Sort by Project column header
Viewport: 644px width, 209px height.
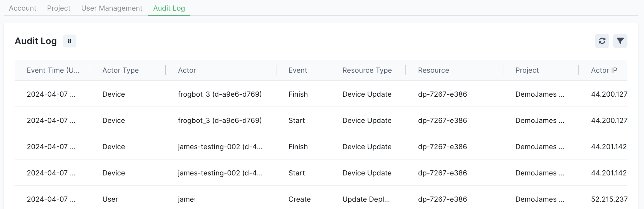[x=527, y=70]
